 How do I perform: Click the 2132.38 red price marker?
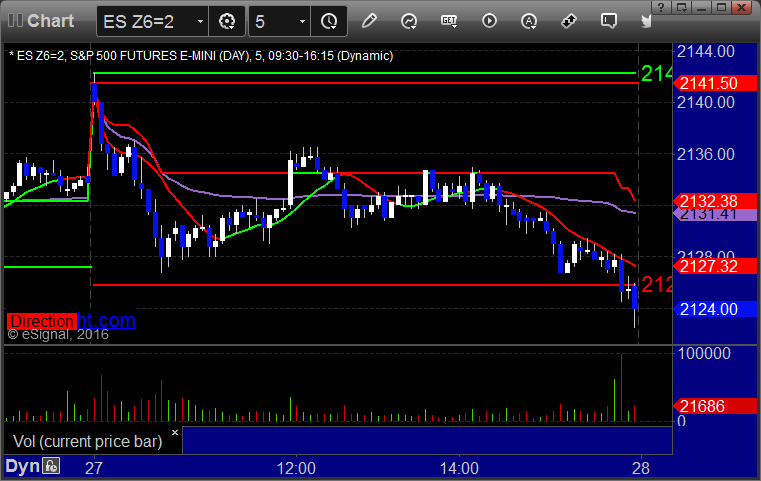coord(715,200)
